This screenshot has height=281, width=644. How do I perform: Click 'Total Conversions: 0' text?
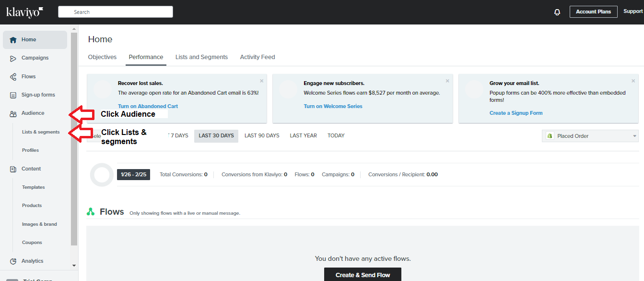pyautogui.click(x=184, y=174)
